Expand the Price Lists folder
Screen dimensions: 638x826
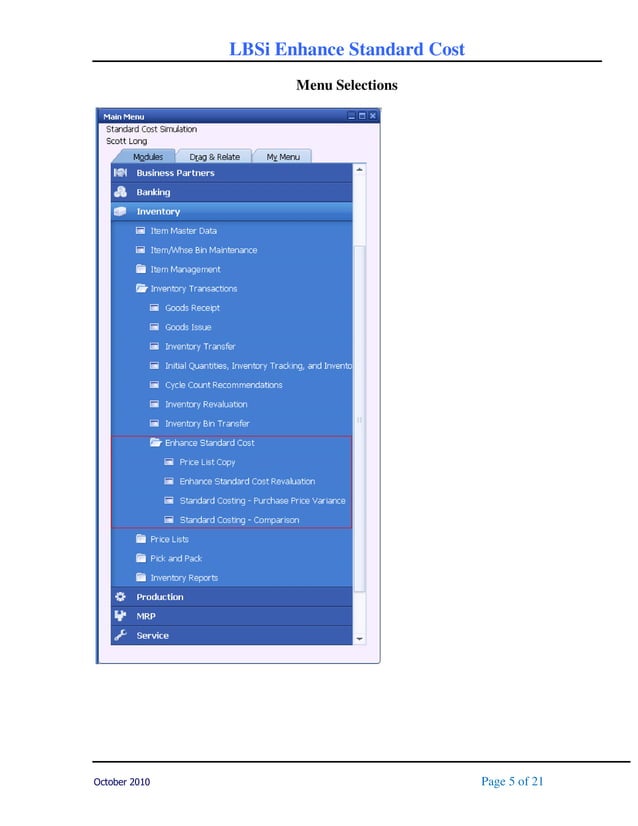[x=141, y=539]
